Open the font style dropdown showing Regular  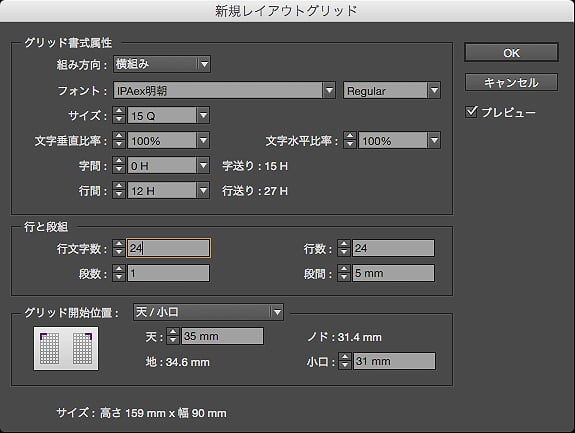pyautogui.click(x=392, y=90)
